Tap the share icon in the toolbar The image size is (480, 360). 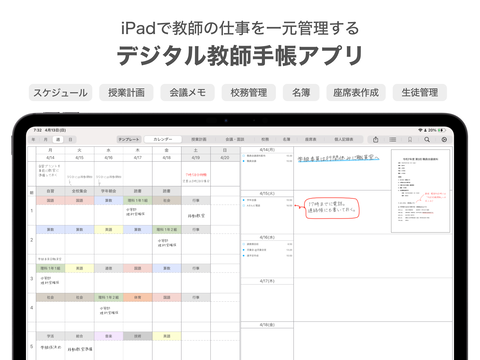point(376,140)
